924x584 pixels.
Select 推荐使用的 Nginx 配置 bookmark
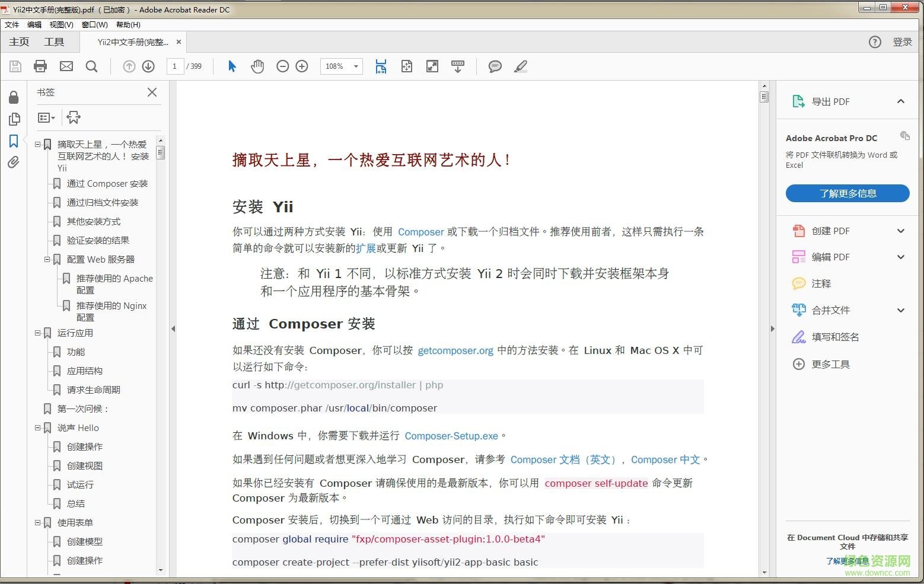(111, 311)
